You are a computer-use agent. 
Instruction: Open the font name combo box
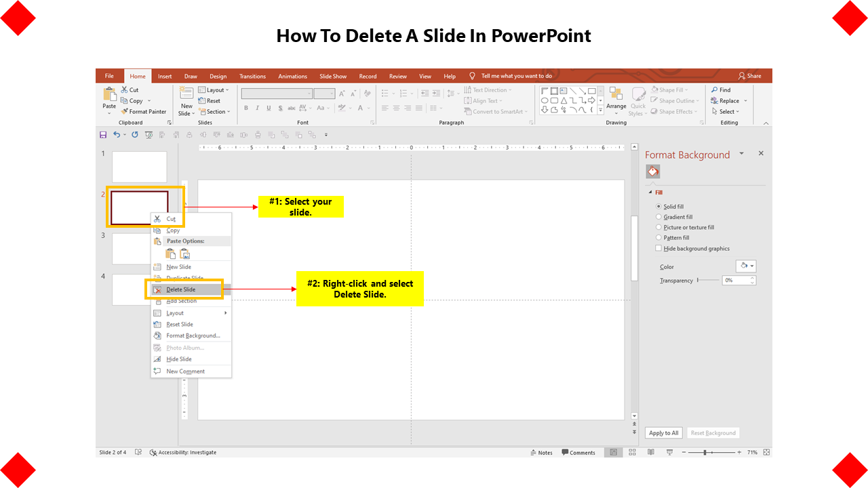click(x=277, y=94)
